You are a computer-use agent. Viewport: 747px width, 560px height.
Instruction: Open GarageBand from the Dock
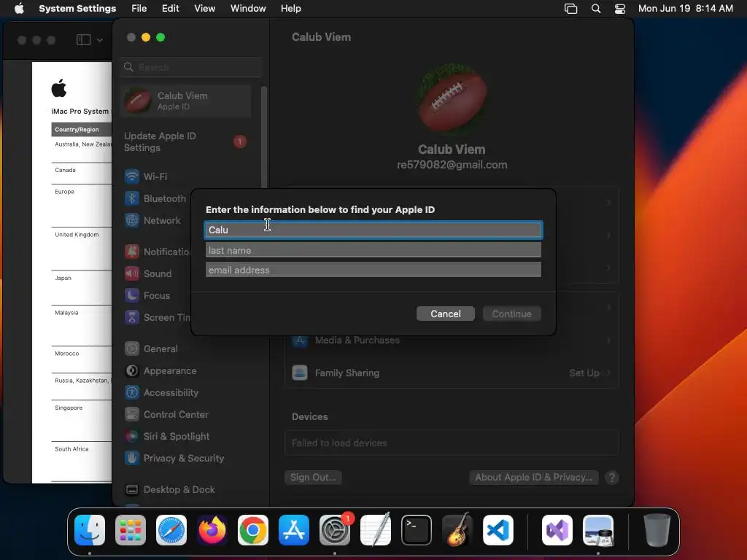tap(457, 530)
